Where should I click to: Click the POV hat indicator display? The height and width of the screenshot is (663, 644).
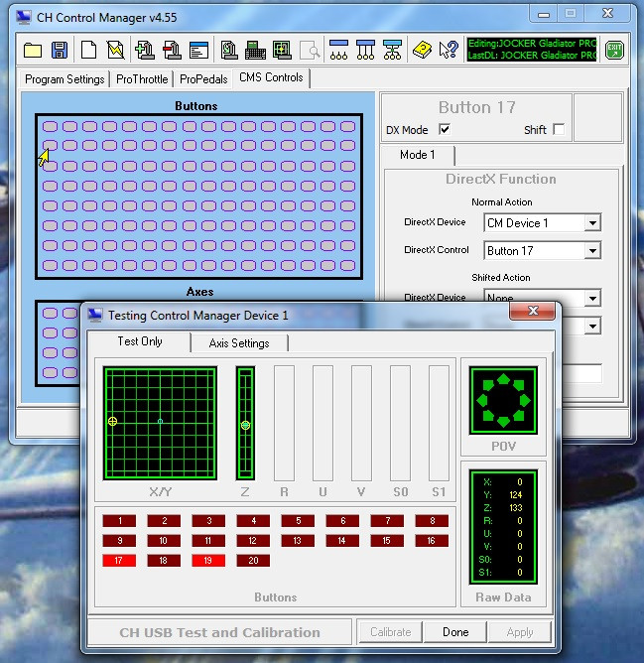pos(503,400)
